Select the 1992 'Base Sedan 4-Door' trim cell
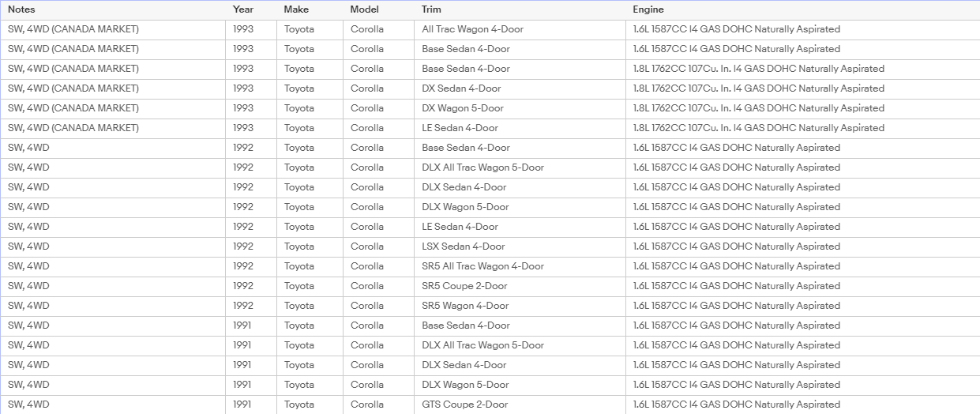Screen dimensions: 980x414 [x=520, y=148]
